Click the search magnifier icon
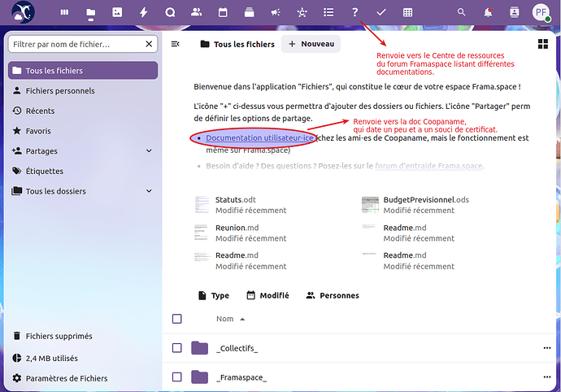 [x=462, y=12]
